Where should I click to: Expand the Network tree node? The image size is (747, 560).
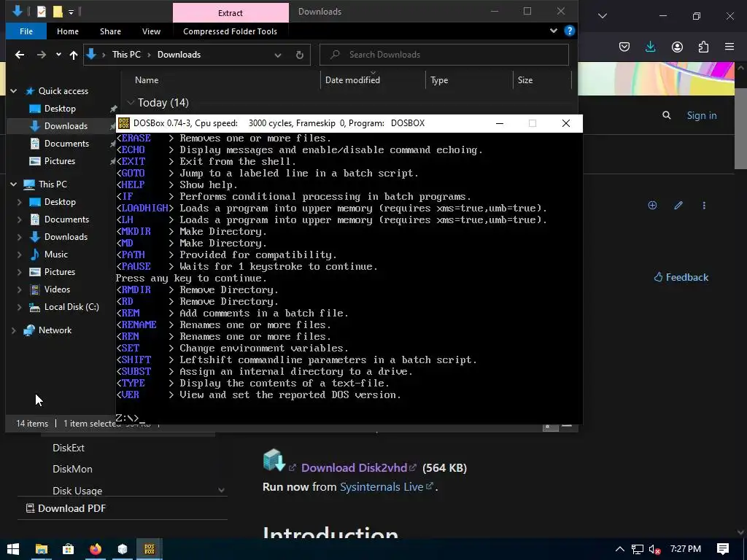point(13,330)
